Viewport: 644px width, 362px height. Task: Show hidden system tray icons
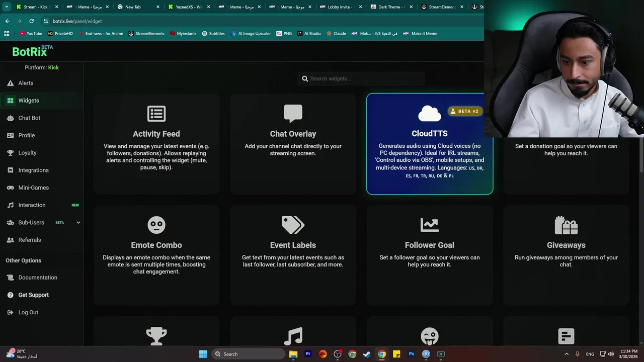[x=567, y=354]
